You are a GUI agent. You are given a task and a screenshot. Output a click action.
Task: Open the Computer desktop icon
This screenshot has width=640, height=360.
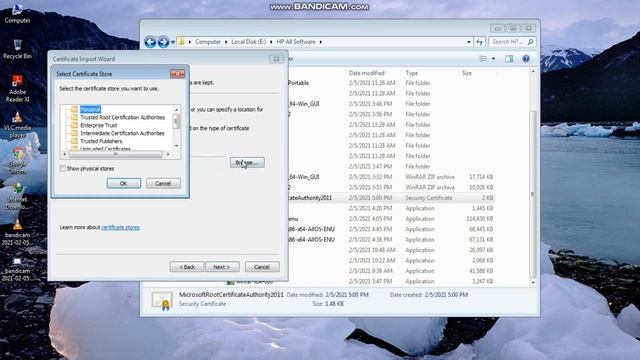[x=17, y=13]
